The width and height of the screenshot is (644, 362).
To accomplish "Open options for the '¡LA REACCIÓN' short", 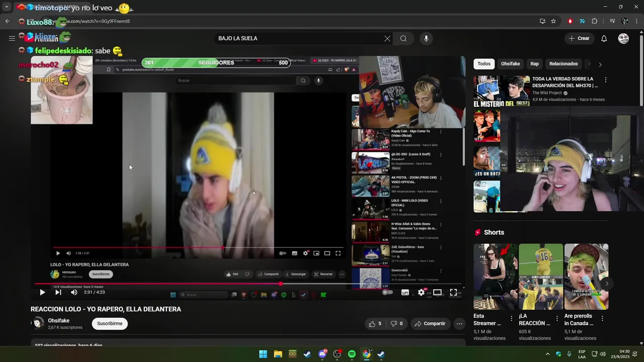I will pos(557,318).
